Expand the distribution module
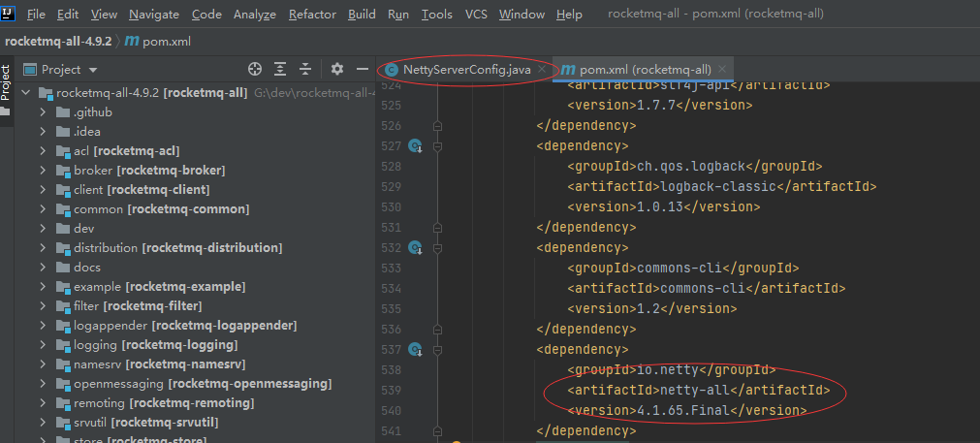Image resolution: width=980 pixels, height=443 pixels. pyautogui.click(x=43, y=248)
